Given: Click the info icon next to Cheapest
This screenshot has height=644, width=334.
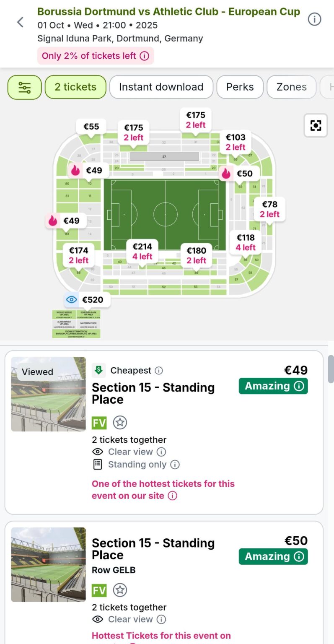Looking at the screenshot, I should [159, 371].
